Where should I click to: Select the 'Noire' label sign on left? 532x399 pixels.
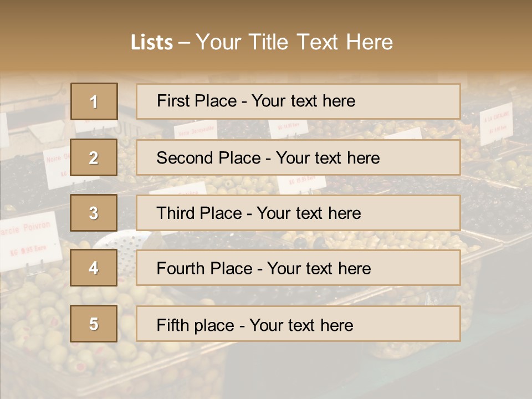tap(55, 166)
